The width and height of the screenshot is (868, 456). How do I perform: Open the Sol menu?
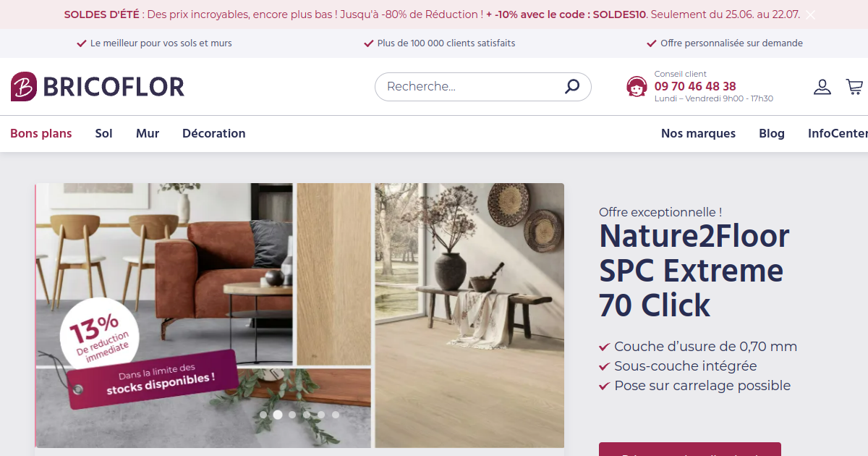(x=104, y=133)
